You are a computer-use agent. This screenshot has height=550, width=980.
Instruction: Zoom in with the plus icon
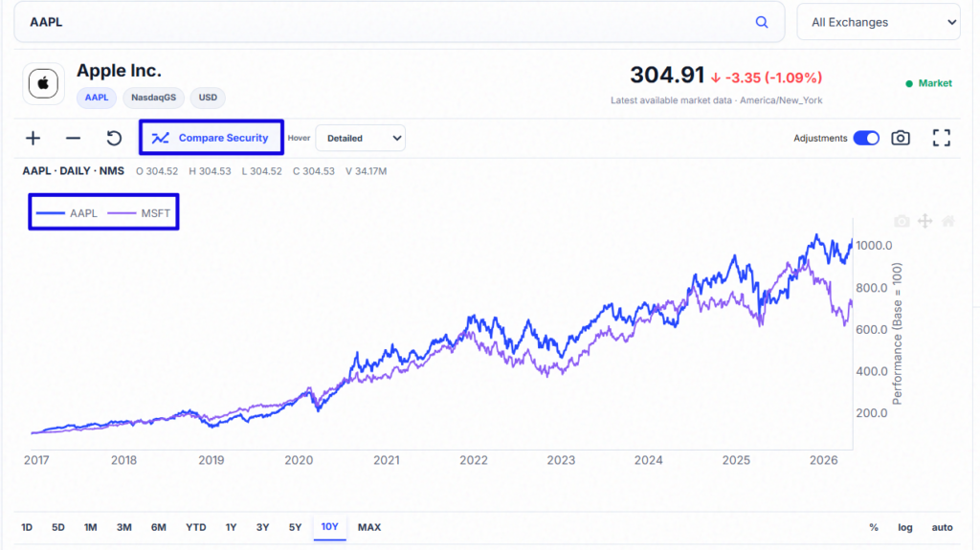(x=33, y=138)
